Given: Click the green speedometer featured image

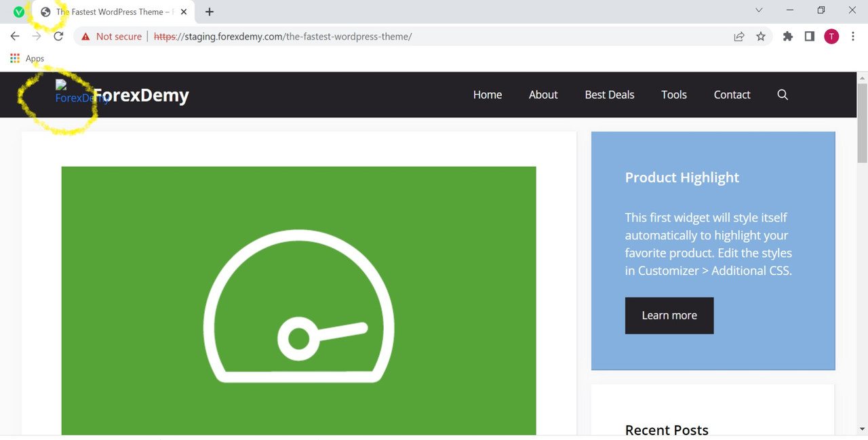Looking at the screenshot, I should click(298, 300).
